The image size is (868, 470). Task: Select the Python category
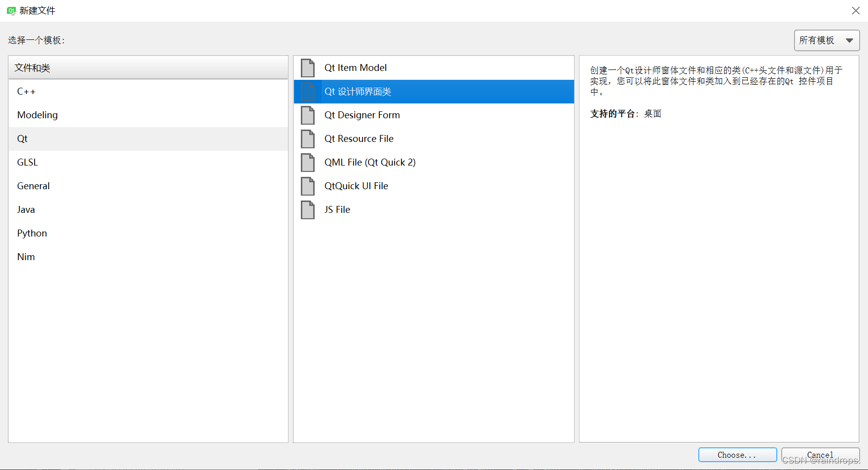click(x=148, y=234)
